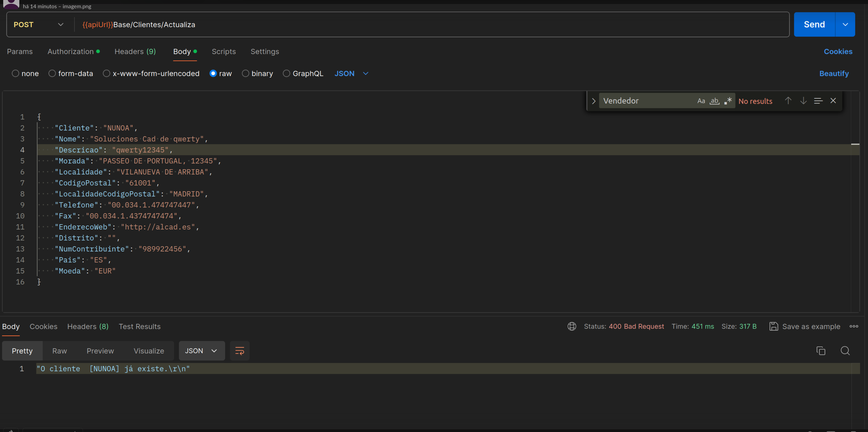Viewport: 868px width, 432px height.
Task: Select the none body type
Action: coord(16,73)
